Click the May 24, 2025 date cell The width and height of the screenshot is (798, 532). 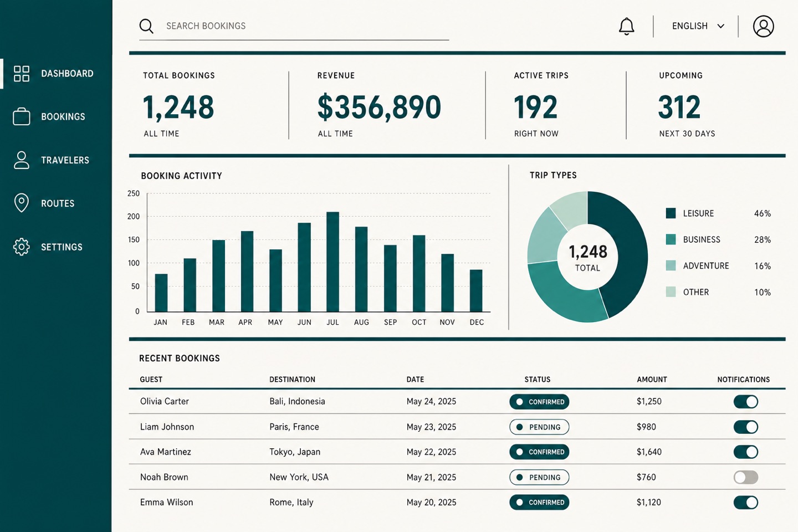click(x=431, y=401)
